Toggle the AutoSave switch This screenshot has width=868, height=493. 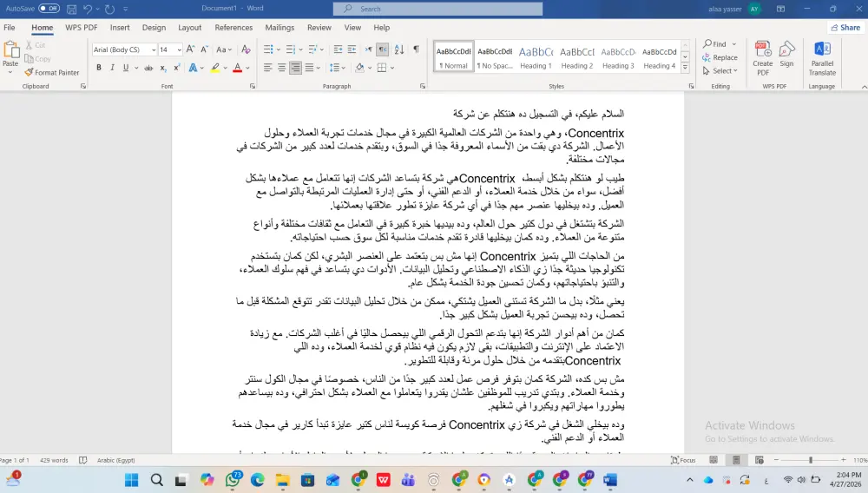coord(49,9)
